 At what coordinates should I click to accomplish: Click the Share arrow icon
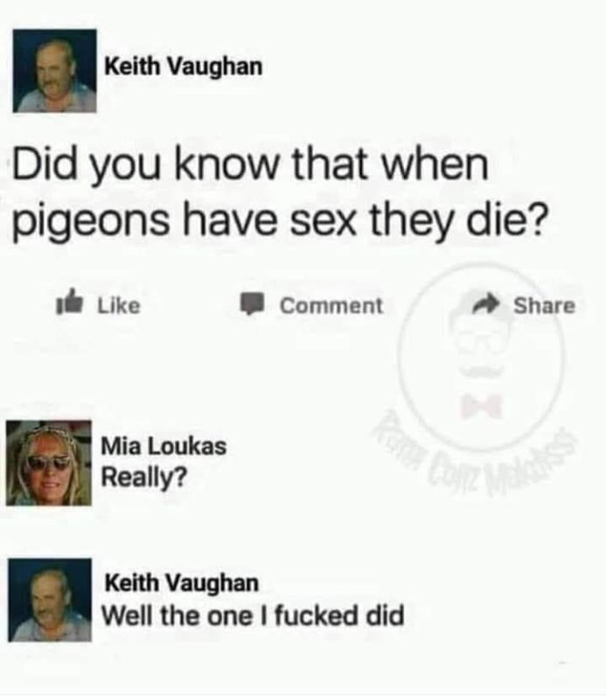coord(487,304)
